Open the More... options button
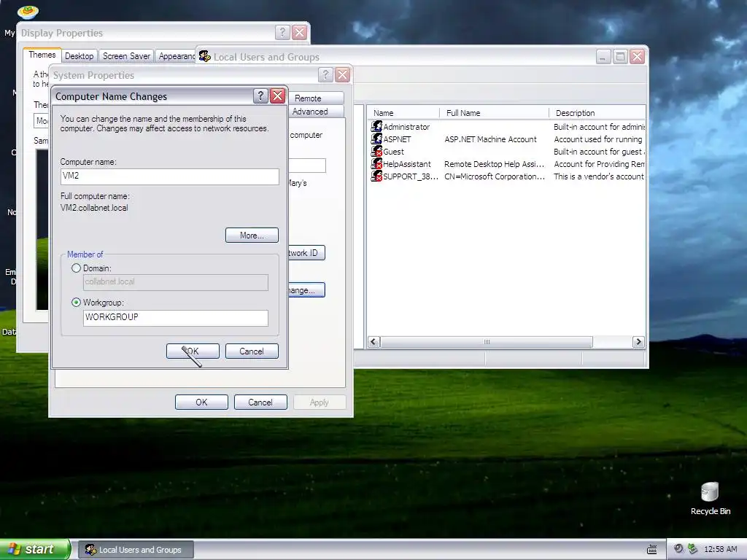 pos(252,236)
